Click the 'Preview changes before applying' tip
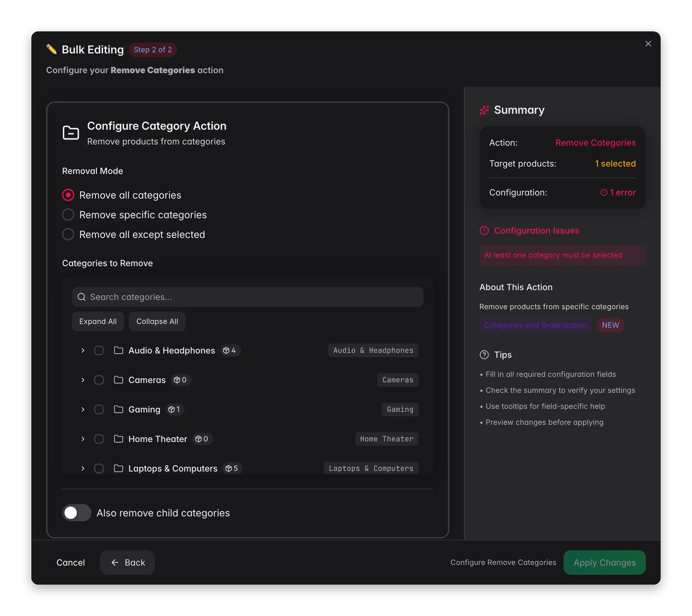 point(544,422)
